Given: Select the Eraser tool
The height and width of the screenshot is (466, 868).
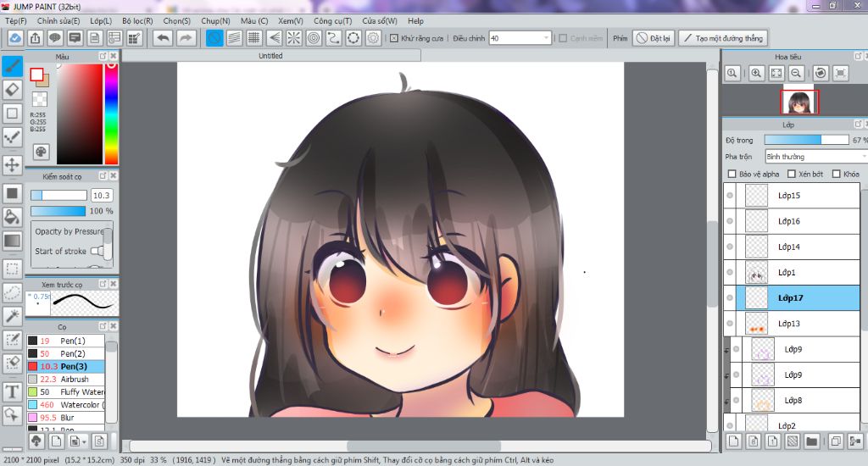Looking at the screenshot, I should tap(12, 89).
